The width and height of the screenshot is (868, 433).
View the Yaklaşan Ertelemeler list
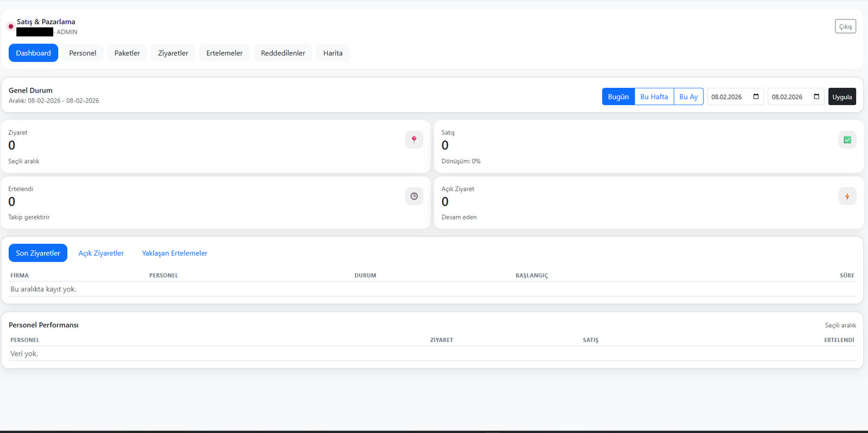(x=175, y=253)
